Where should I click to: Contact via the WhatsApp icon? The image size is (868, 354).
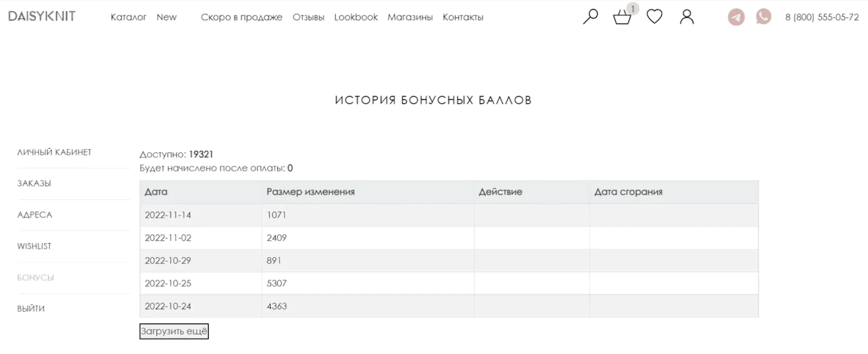[x=763, y=17]
